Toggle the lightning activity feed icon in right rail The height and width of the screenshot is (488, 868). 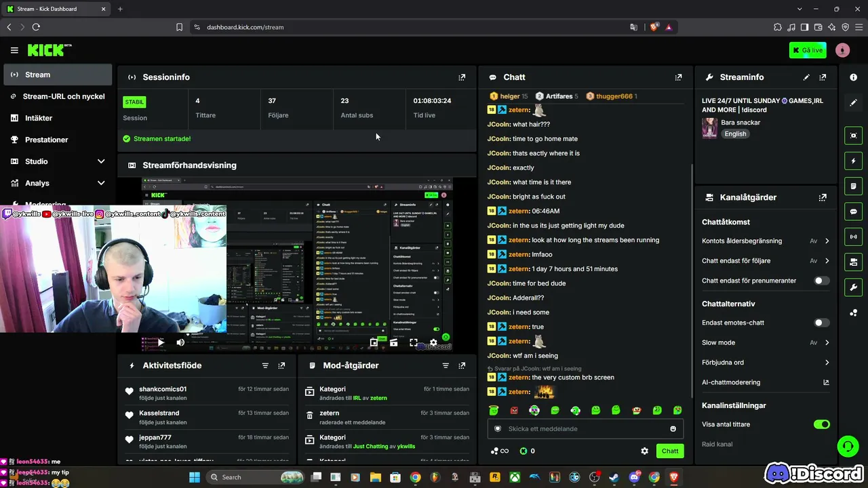[853, 161]
